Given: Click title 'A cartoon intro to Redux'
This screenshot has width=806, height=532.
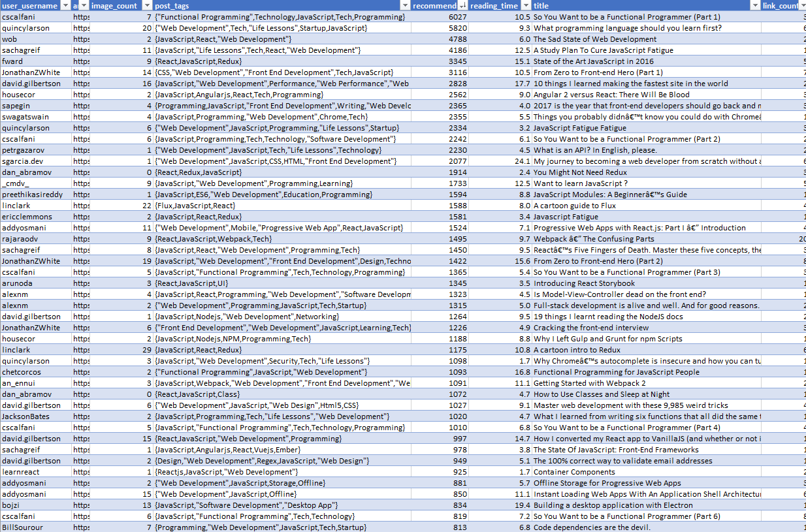Looking at the screenshot, I should tap(577, 350).
